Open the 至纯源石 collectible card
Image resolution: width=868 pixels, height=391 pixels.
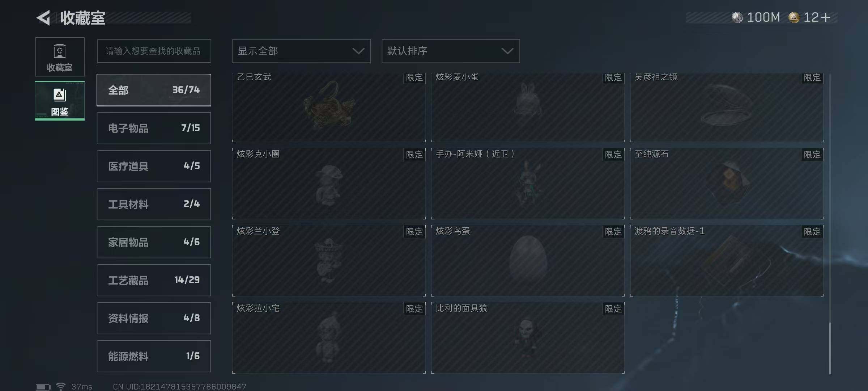coord(727,184)
